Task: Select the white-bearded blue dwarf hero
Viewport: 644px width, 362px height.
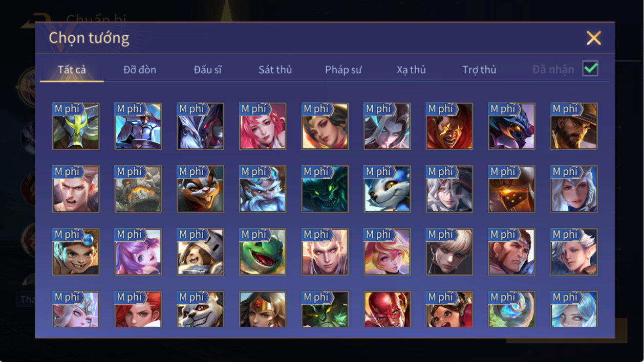Action: coord(263,189)
